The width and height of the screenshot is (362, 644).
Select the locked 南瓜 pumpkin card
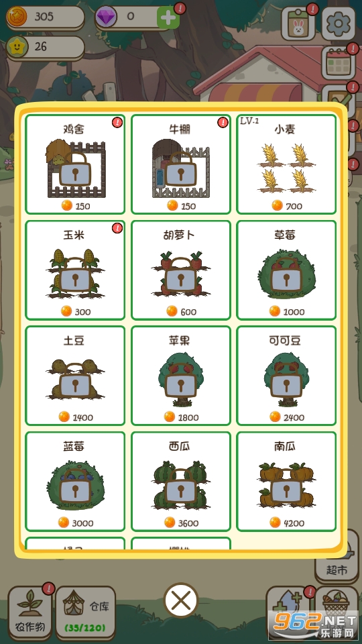point(286,482)
